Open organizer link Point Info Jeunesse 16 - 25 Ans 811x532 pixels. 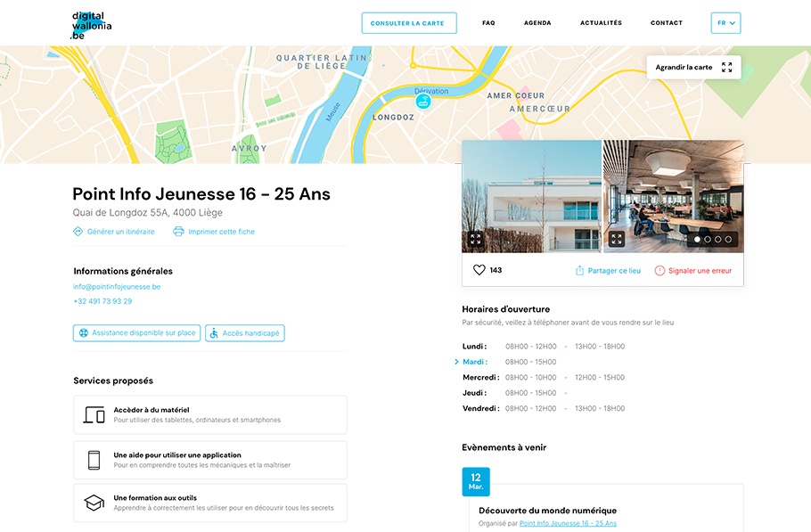[568, 523]
